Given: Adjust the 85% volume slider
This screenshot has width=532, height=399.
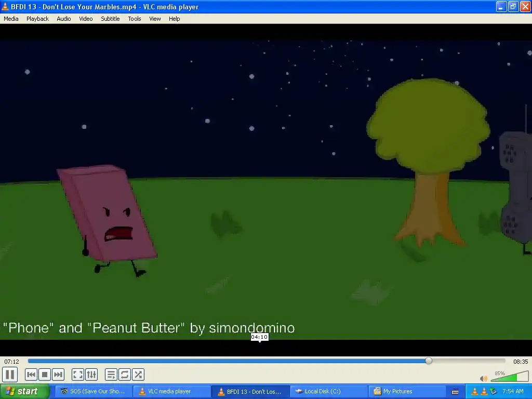Looking at the screenshot, I should tap(510, 376).
